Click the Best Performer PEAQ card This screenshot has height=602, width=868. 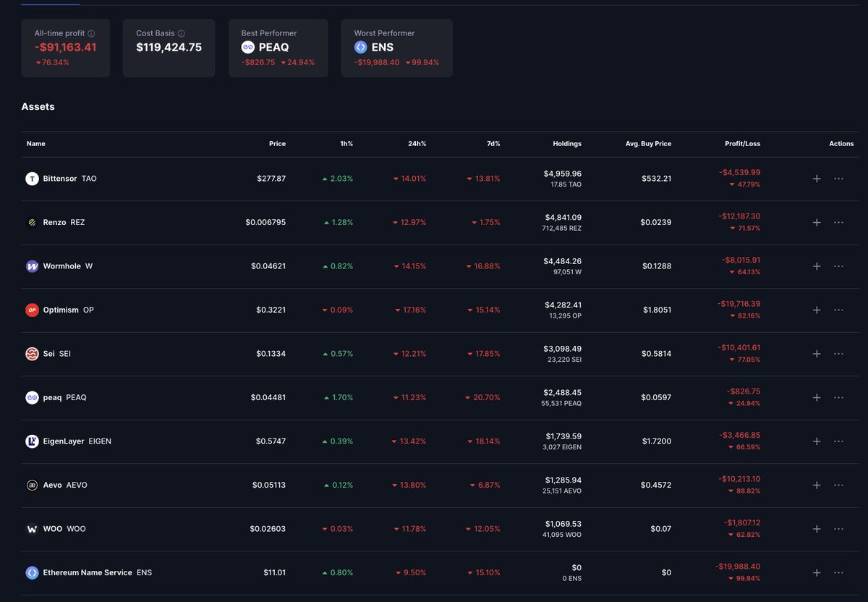point(278,48)
